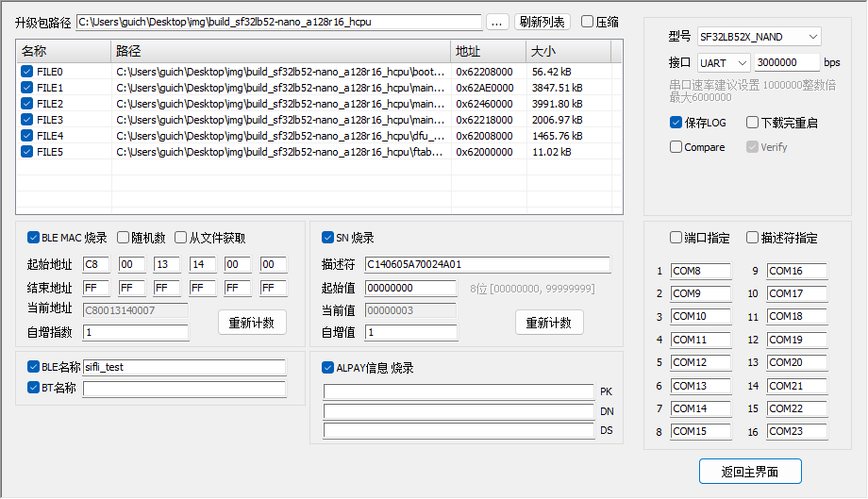Click 重新计数 button in BLE MAC section

point(252,323)
